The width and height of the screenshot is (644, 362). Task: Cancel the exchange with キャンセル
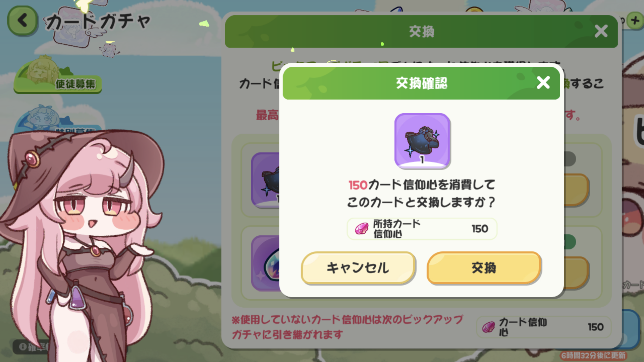click(x=358, y=268)
